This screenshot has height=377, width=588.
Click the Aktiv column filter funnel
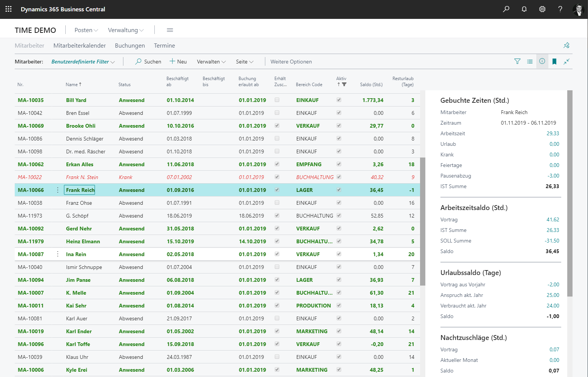[344, 85]
